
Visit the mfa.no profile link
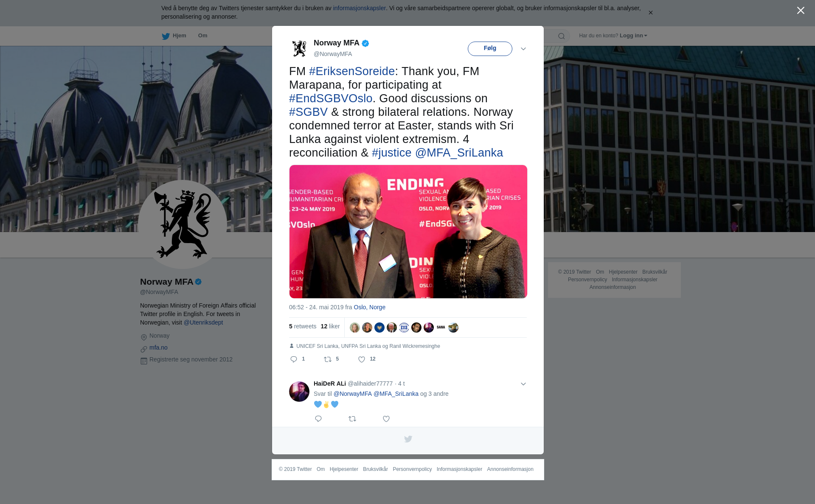click(158, 347)
